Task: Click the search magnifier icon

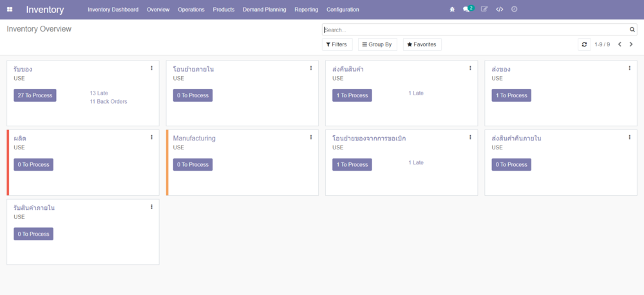Action: pos(632,30)
